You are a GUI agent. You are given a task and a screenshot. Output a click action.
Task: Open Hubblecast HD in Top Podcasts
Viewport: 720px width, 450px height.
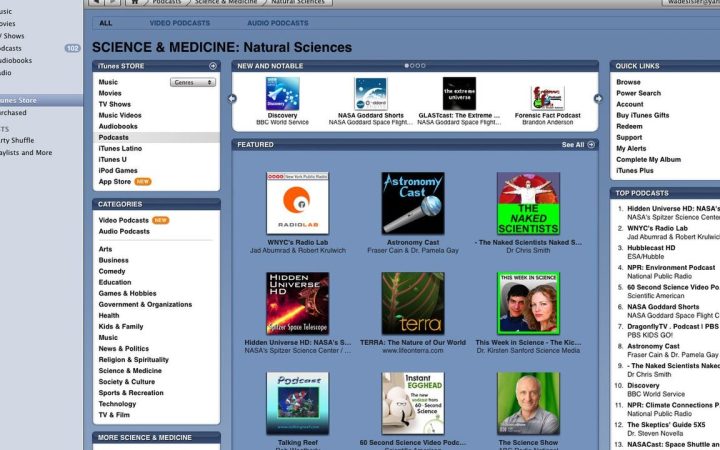tap(651, 248)
